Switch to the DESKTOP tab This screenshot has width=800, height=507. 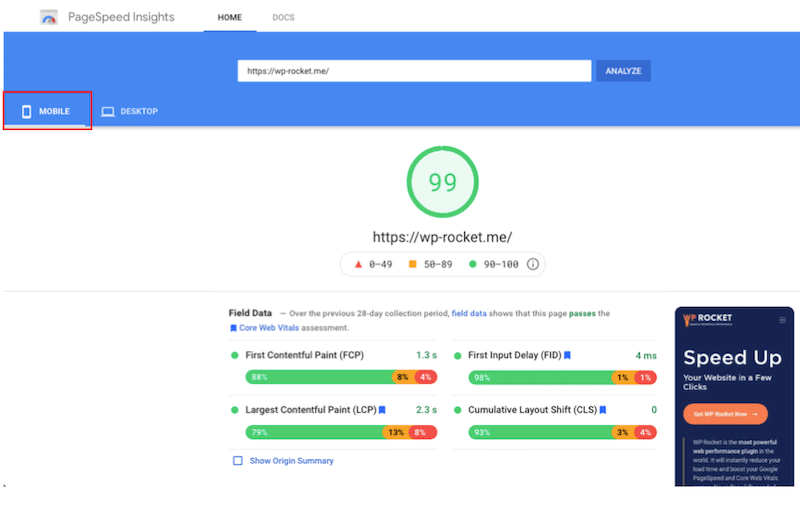point(130,111)
